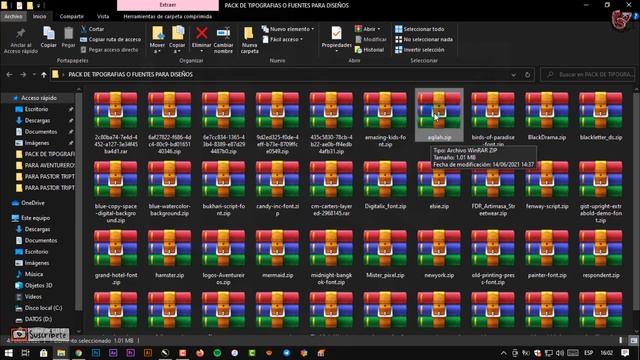The image size is (640, 360).
Task: Click No seleccionar nada
Action: coord(424,40)
